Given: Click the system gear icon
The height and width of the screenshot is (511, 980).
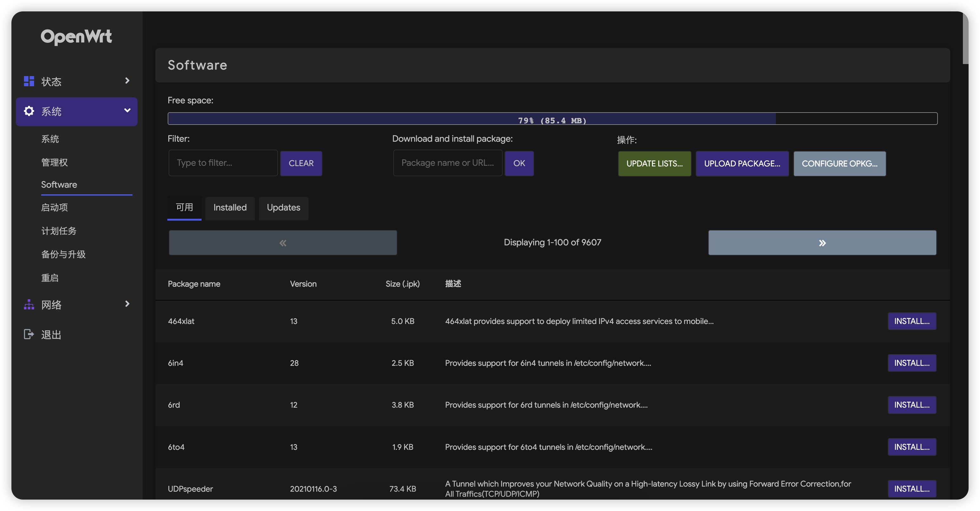Looking at the screenshot, I should (29, 111).
